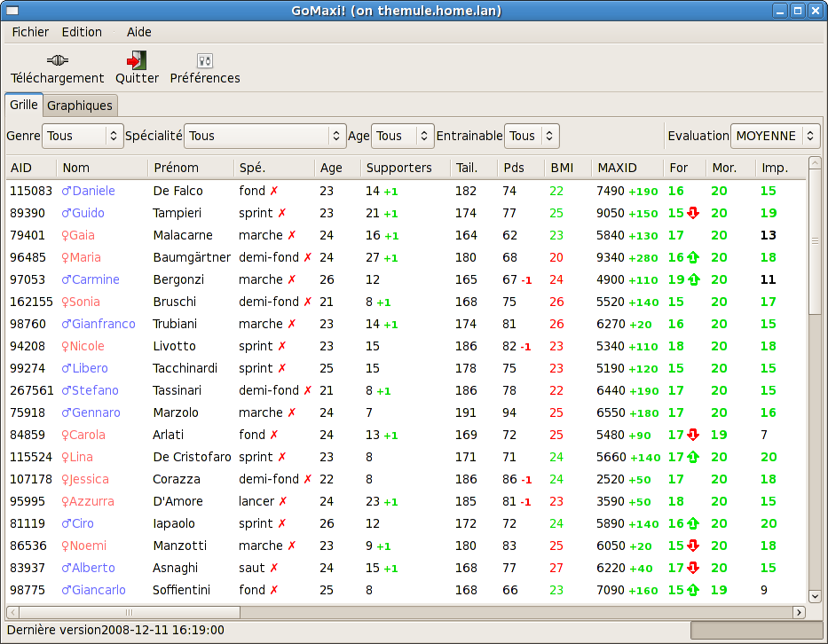Screen dimensions: 828x644
Task: Click red down arrow in Noemi's For cell
Action: click(693, 546)
